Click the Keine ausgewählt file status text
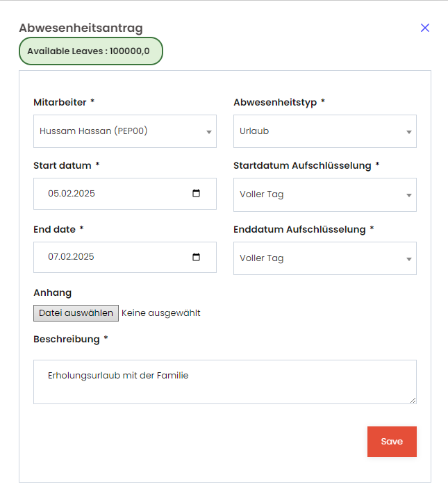448x500 pixels. coord(161,313)
